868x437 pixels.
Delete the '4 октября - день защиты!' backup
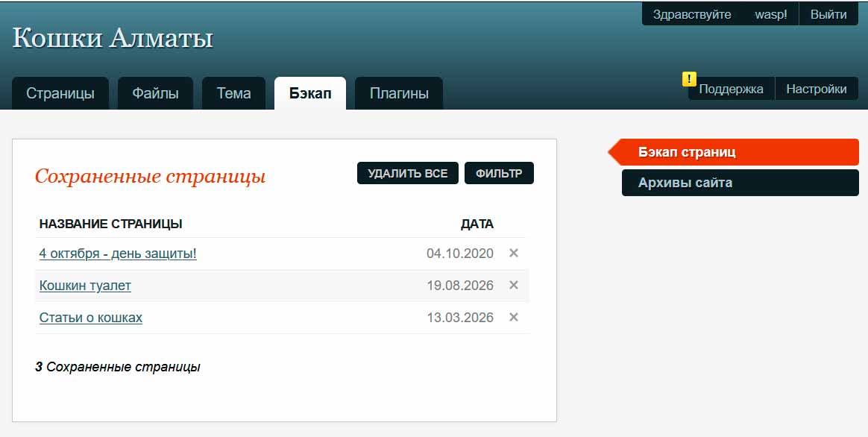pyautogui.click(x=514, y=253)
